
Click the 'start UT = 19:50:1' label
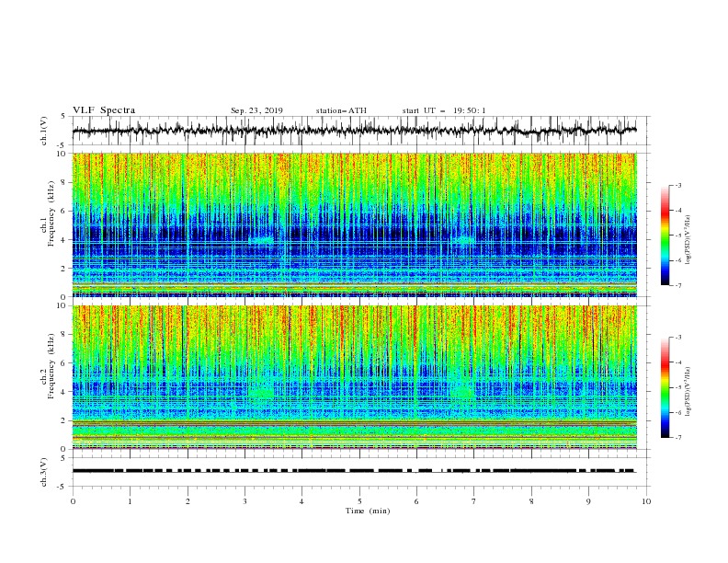click(x=444, y=110)
